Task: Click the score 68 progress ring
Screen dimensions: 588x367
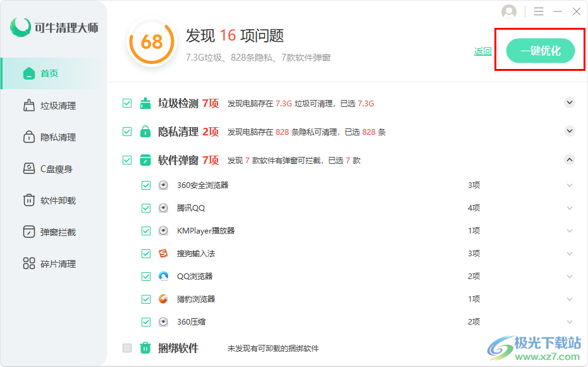Action: pos(151,42)
